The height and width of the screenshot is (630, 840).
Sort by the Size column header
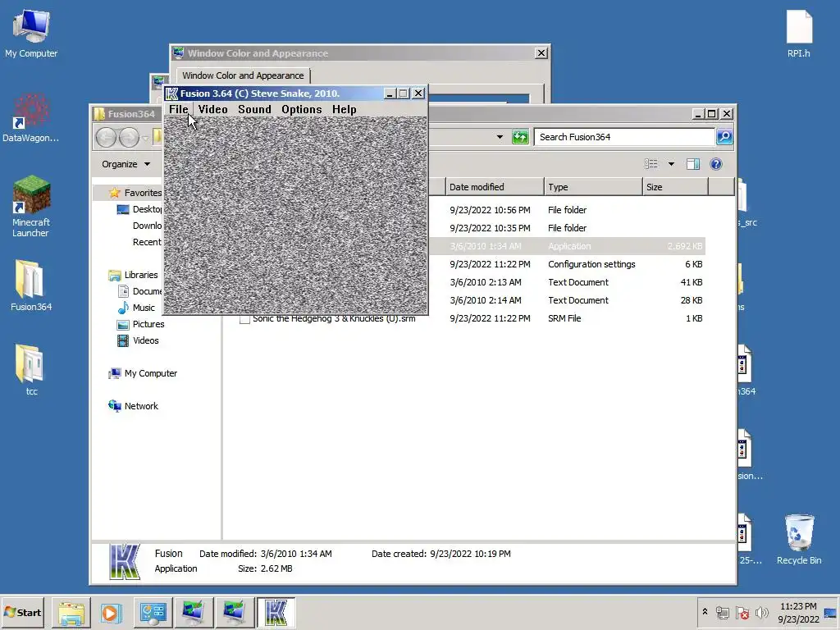coord(675,187)
